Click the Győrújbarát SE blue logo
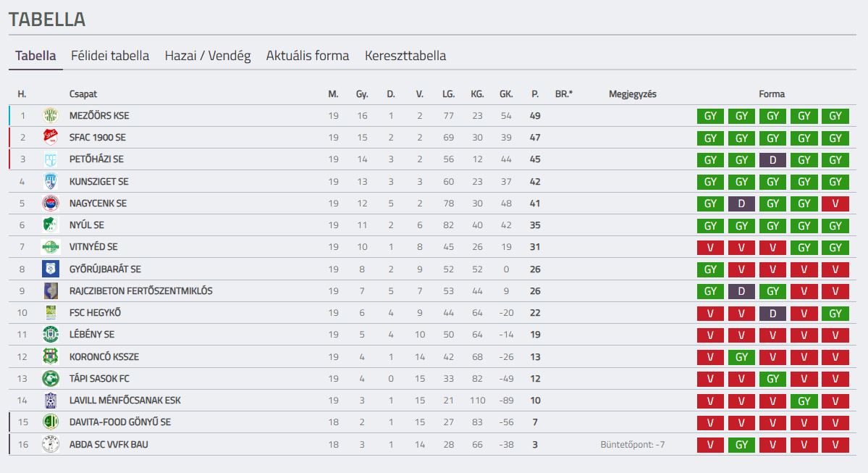Screen dimensions: 868x473 point(51,269)
